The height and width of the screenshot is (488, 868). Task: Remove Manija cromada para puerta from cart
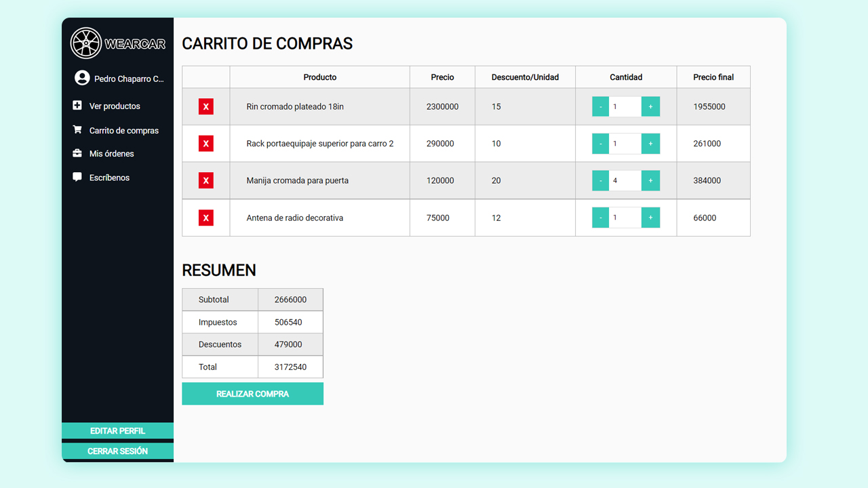(x=206, y=180)
